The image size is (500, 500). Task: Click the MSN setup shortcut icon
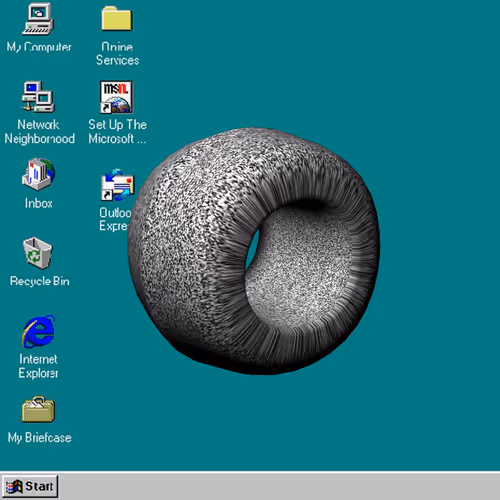click(x=116, y=97)
